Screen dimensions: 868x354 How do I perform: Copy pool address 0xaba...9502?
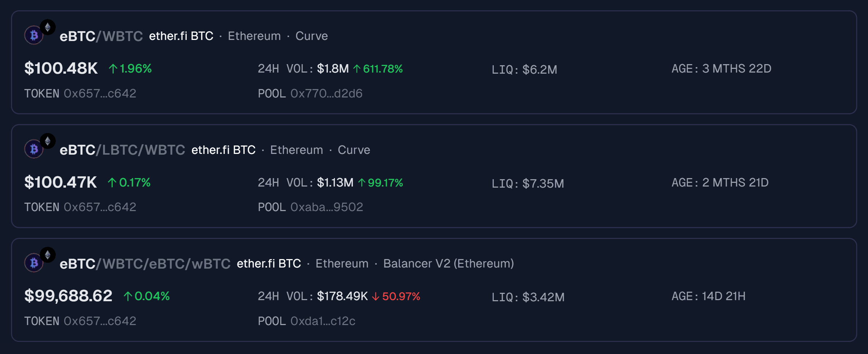[x=327, y=207]
